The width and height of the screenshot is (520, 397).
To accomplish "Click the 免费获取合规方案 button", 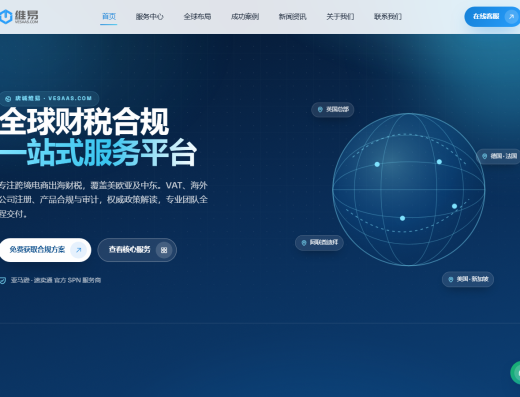I will (45, 250).
